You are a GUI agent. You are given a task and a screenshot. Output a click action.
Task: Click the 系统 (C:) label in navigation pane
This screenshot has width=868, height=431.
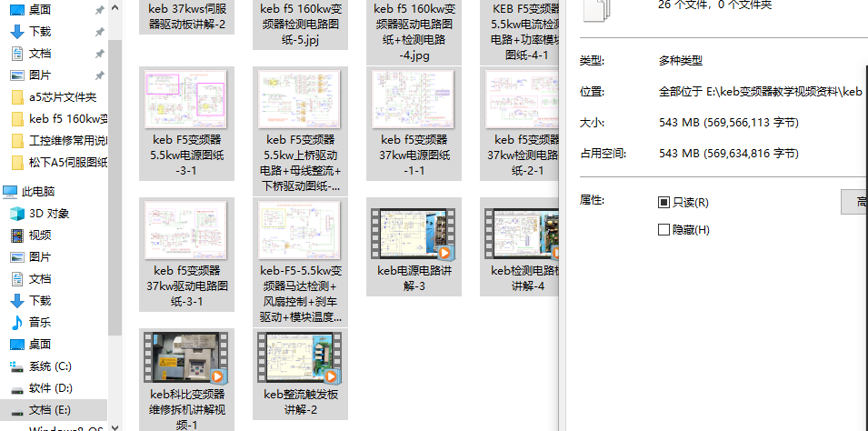(50, 366)
